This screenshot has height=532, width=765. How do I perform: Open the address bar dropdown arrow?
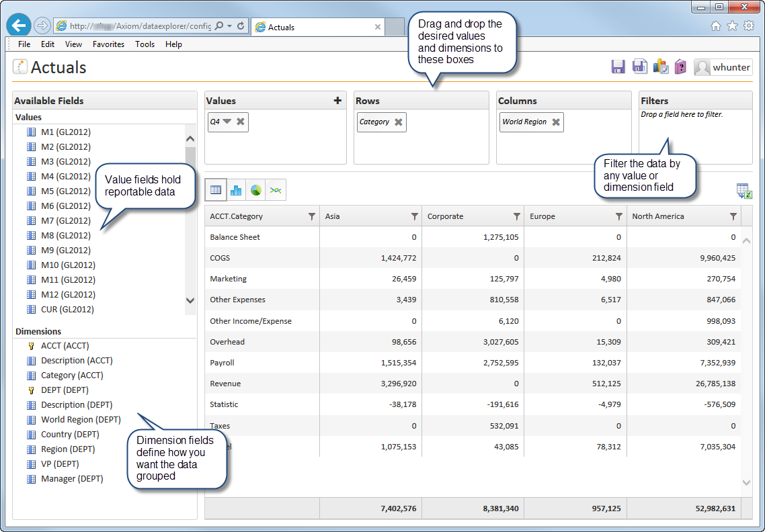tap(229, 26)
